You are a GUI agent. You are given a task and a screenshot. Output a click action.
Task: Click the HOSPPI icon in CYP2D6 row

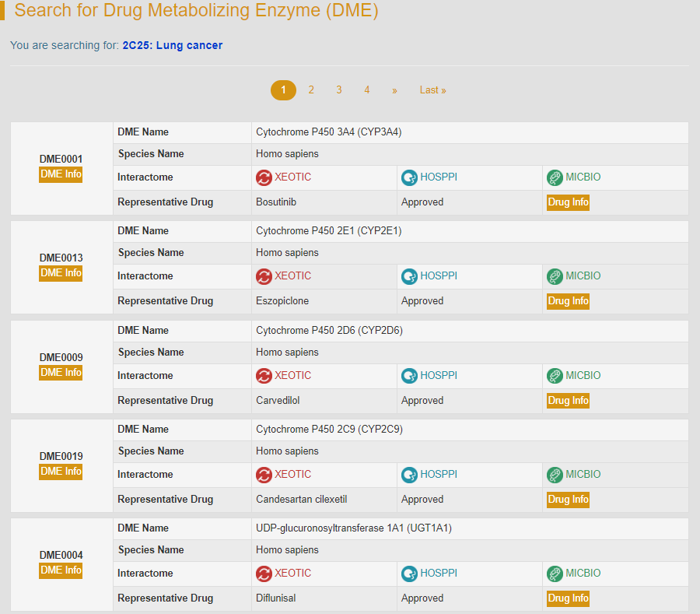point(409,376)
